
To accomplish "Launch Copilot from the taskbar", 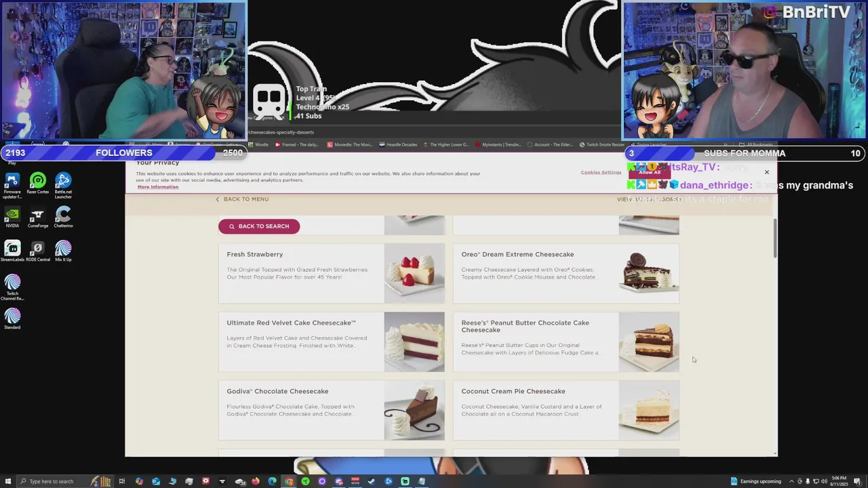I will pos(139,481).
